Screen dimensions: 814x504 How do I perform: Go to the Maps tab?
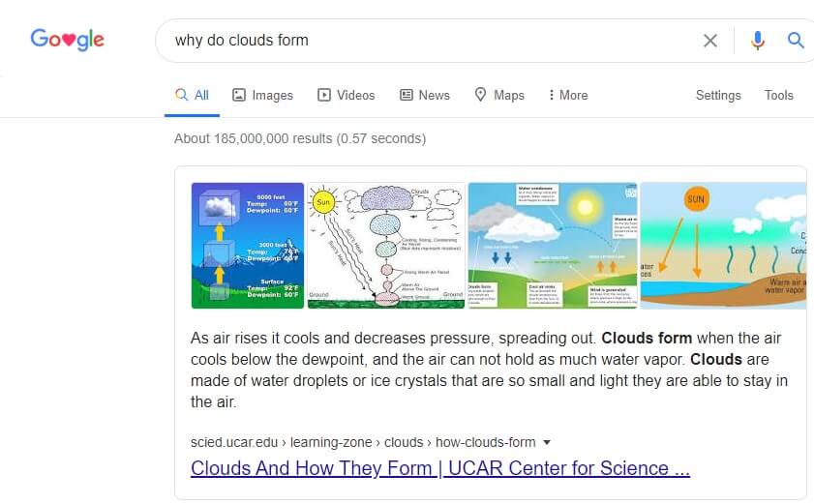pyautogui.click(x=499, y=95)
